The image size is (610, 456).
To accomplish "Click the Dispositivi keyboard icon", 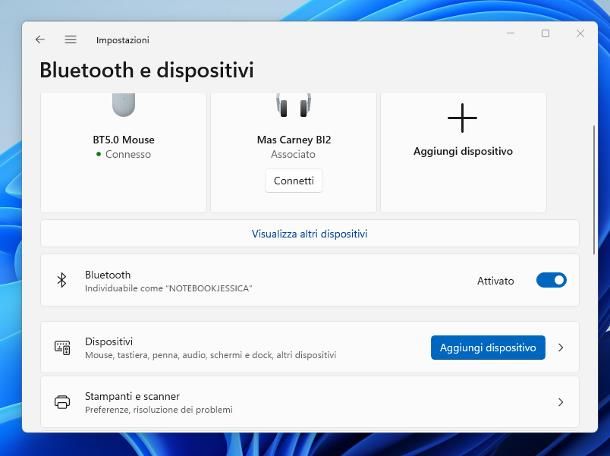I will pos(62,347).
